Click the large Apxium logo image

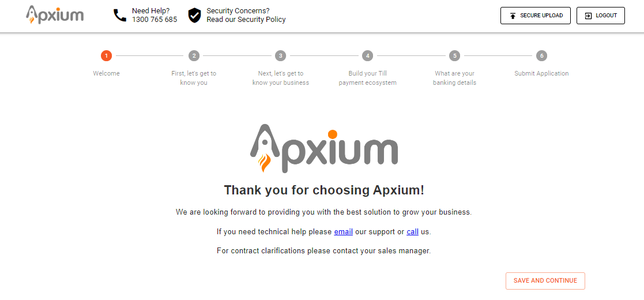324,148
